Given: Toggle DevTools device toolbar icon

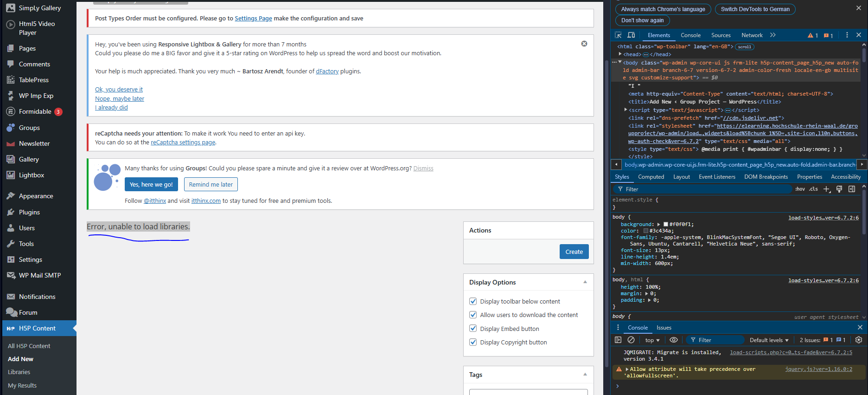Looking at the screenshot, I should pos(631,35).
